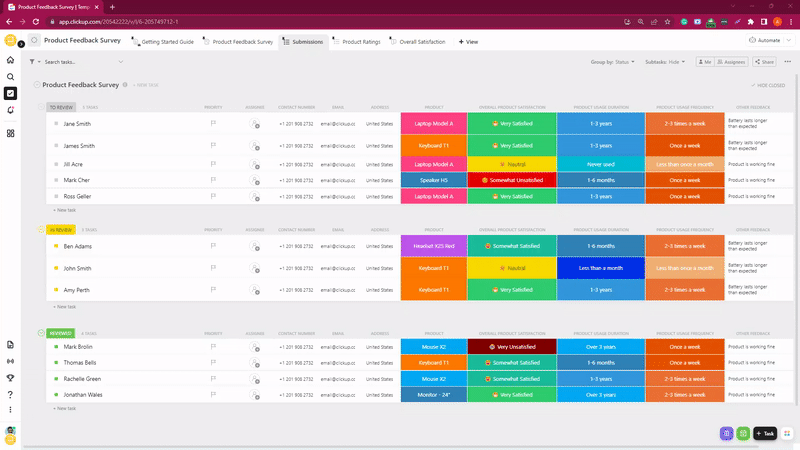Click the Share button
The width and height of the screenshot is (800, 450).
pos(765,62)
